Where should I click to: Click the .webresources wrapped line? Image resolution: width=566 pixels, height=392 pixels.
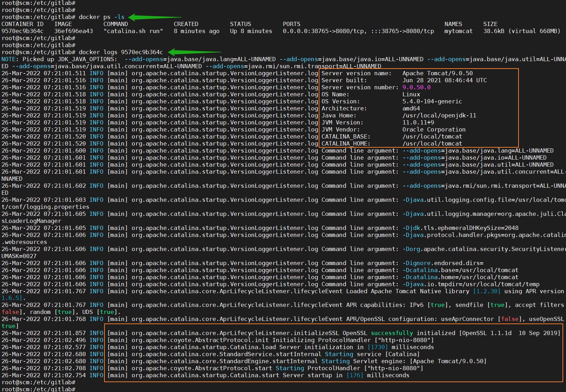(x=24, y=242)
